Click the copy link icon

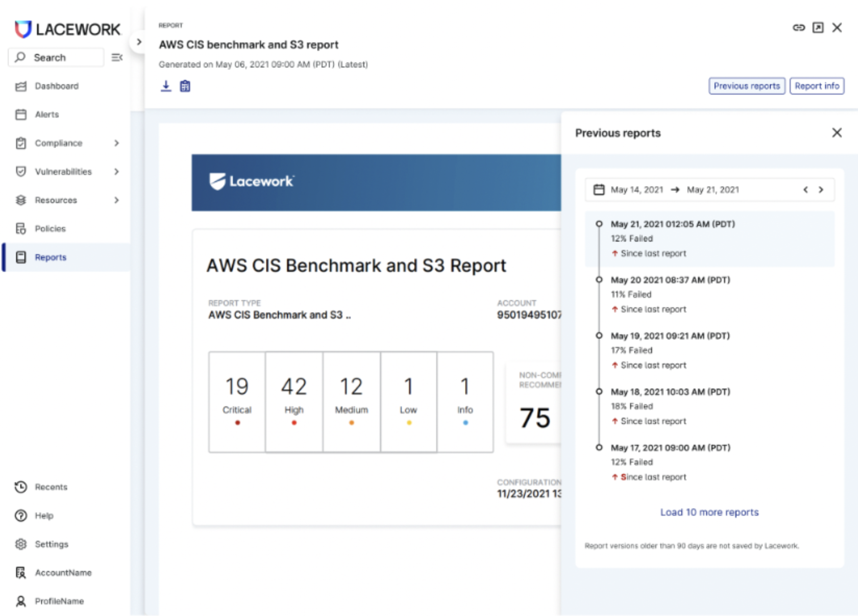(798, 28)
